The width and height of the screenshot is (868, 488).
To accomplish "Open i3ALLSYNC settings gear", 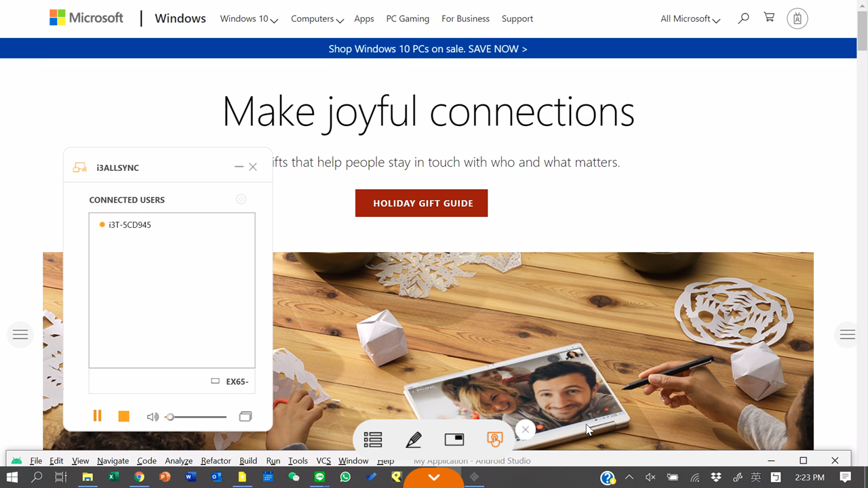I will pos(241,199).
